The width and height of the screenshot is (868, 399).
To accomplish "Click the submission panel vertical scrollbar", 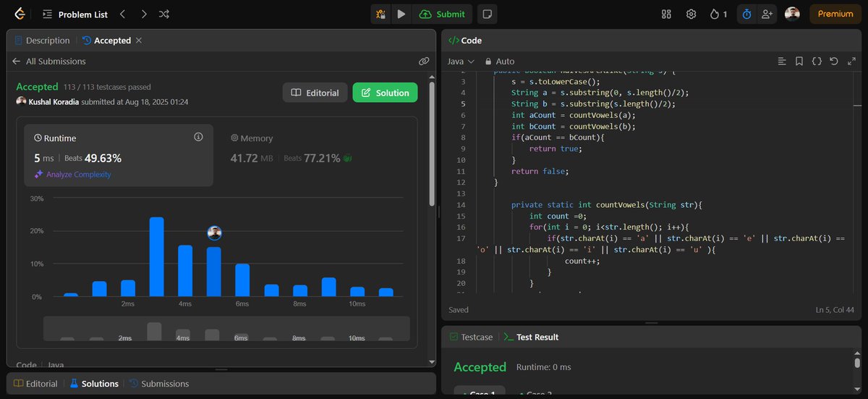I will [433, 142].
